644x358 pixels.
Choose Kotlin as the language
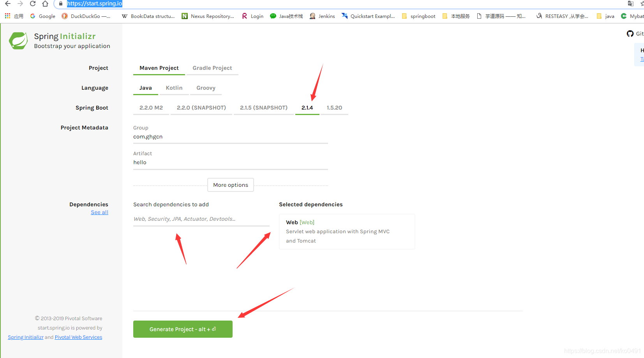[174, 88]
